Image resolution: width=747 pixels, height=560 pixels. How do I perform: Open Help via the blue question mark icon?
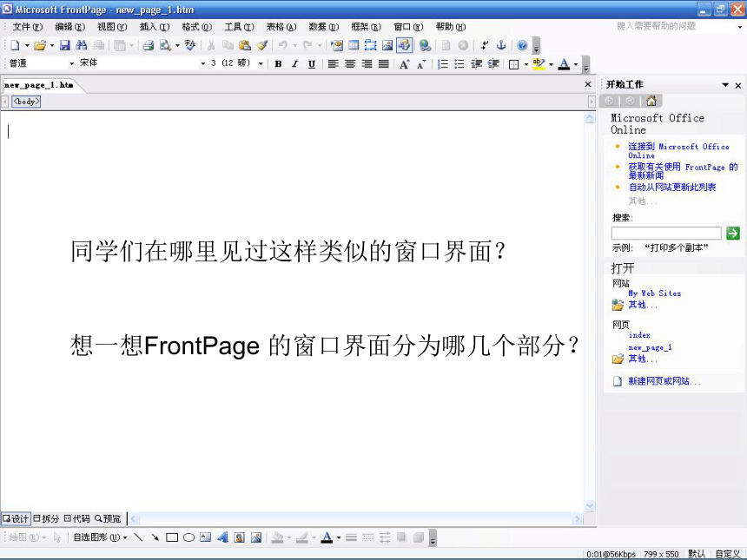[x=522, y=45]
